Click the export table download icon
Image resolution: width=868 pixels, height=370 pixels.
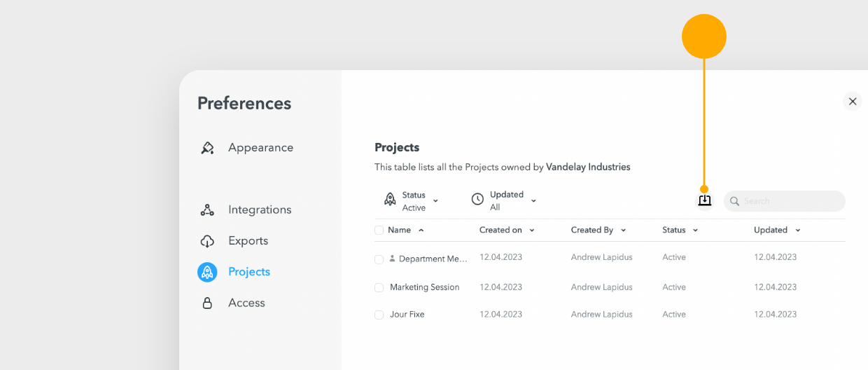(704, 200)
